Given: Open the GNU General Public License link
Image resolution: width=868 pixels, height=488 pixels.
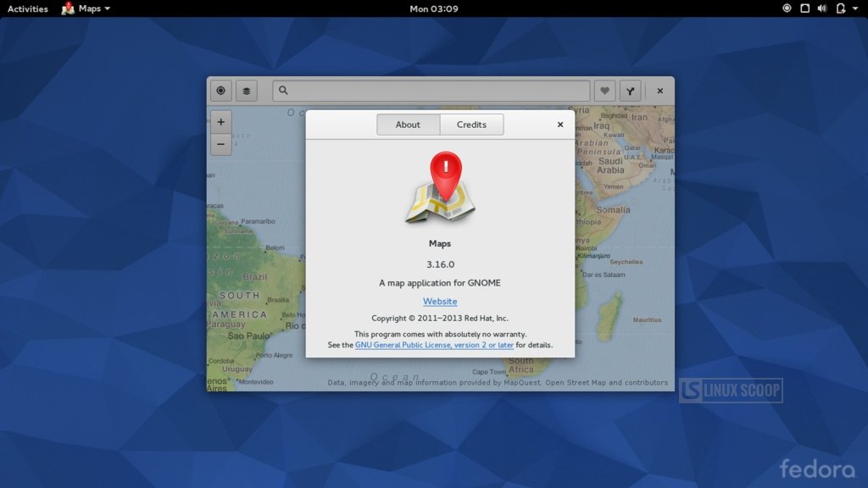Looking at the screenshot, I should tap(434, 345).
